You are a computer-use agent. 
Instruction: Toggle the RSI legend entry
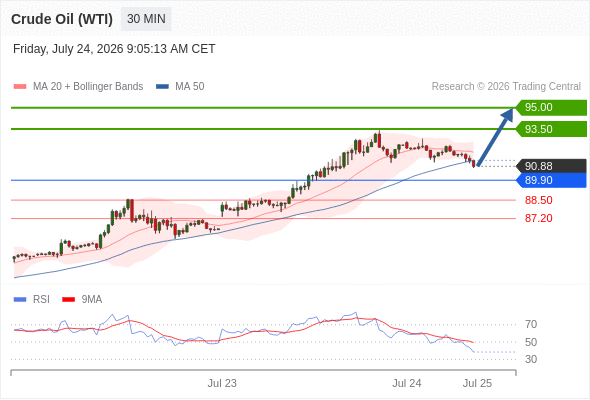[x=32, y=300]
